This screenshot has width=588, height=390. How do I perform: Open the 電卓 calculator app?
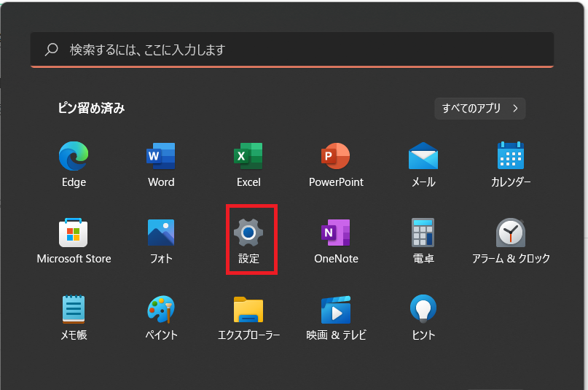click(x=423, y=241)
